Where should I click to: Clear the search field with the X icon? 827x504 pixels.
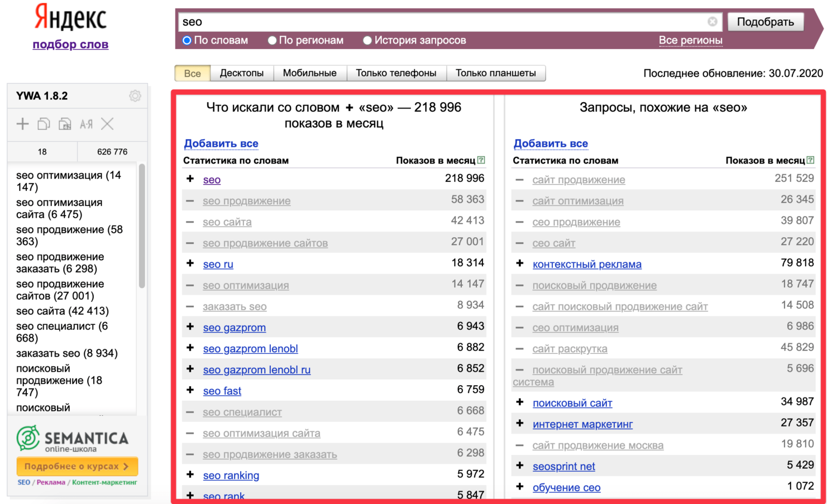pyautogui.click(x=712, y=22)
